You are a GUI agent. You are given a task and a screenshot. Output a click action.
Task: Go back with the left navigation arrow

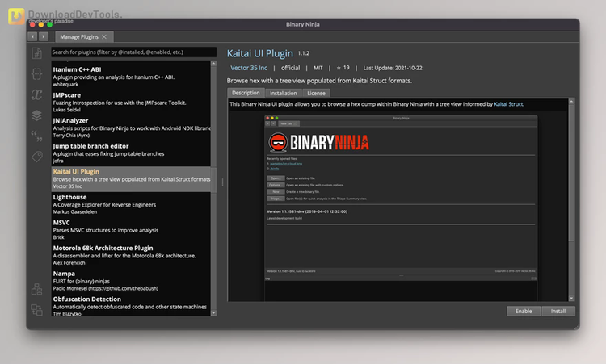tap(32, 36)
